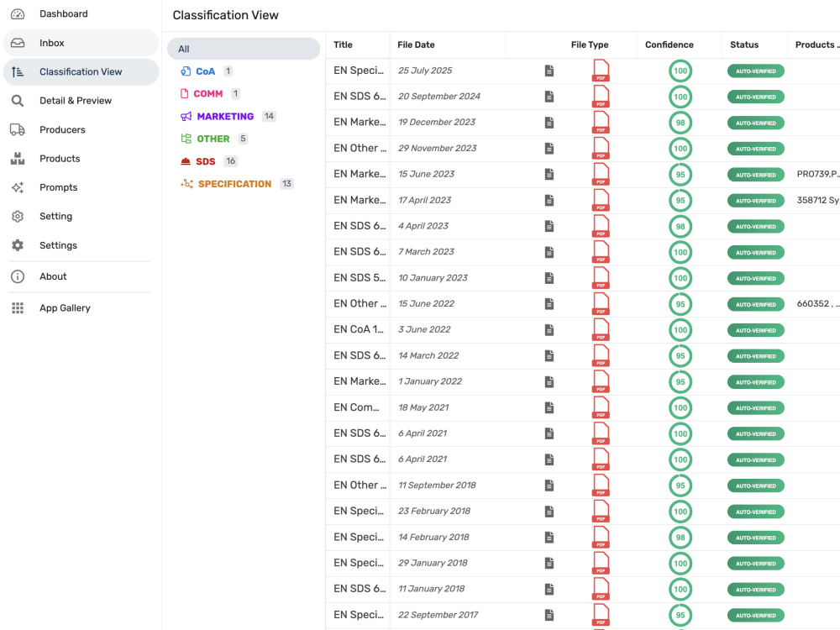Click AUTO-VERIFIED badge for 18 May 2021 row
This screenshot has height=630, width=840.
click(x=755, y=408)
